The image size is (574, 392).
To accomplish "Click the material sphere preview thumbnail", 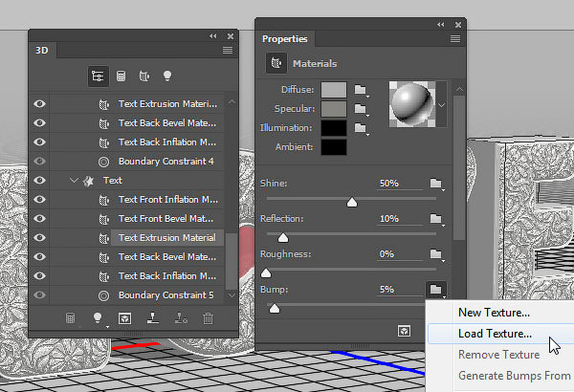I will 412,104.
